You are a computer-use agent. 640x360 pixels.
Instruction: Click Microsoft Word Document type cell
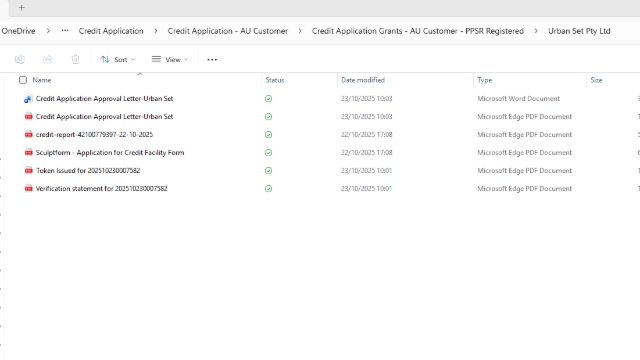518,98
